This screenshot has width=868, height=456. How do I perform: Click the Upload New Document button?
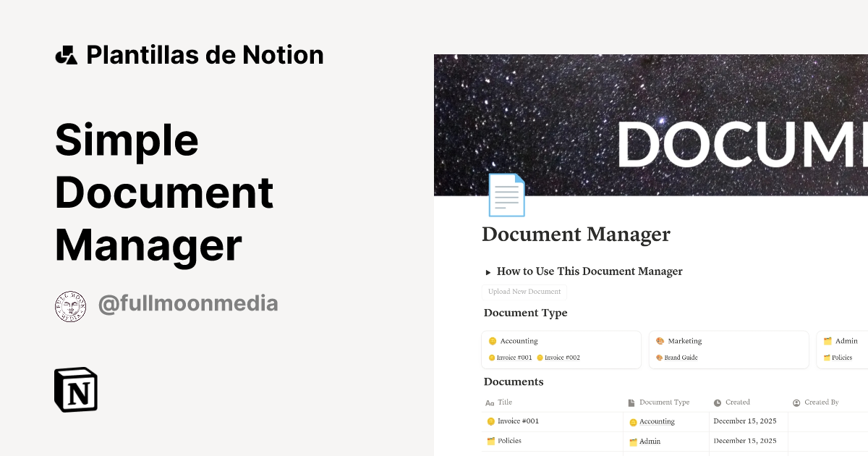click(524, 291)
